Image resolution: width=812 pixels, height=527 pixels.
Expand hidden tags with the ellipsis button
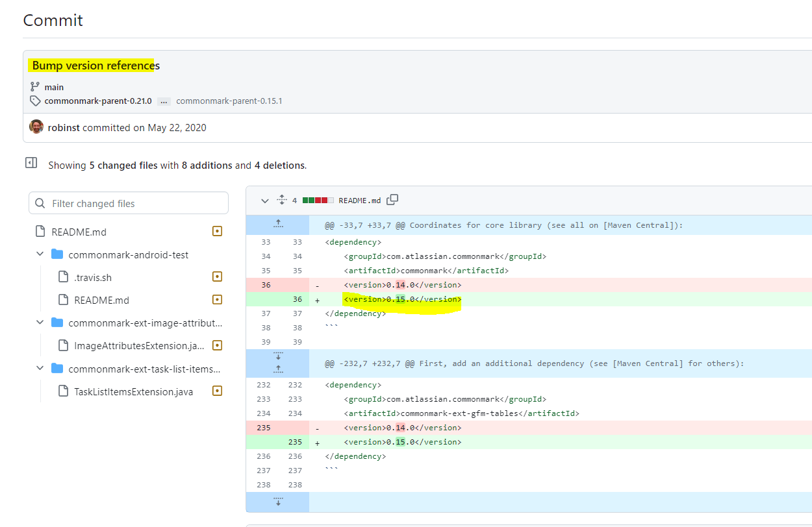[x=164, y=101]
